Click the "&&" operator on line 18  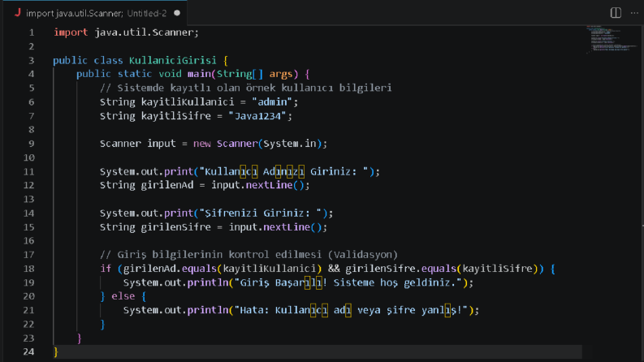click(x=334, y=269)
